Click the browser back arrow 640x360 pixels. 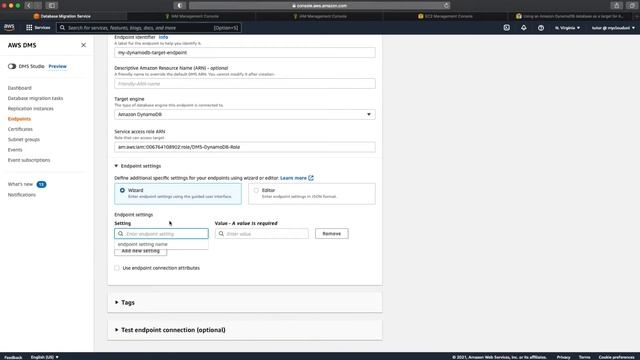pyautogui.click(x=29, y=5)
